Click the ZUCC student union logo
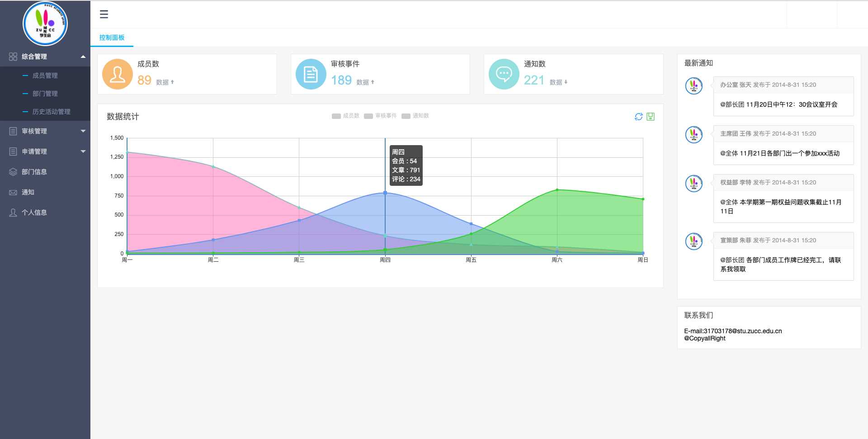The image size is (868, 439). (45, 24)
